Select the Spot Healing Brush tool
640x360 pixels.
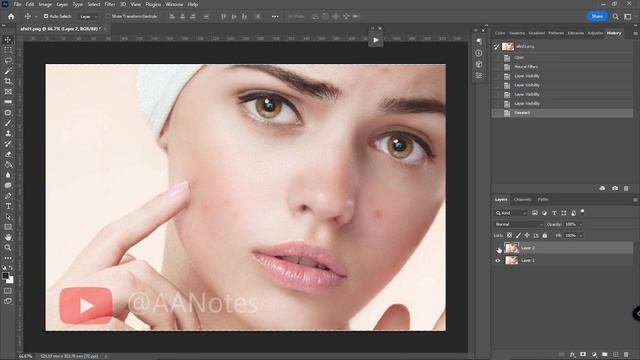8,113
